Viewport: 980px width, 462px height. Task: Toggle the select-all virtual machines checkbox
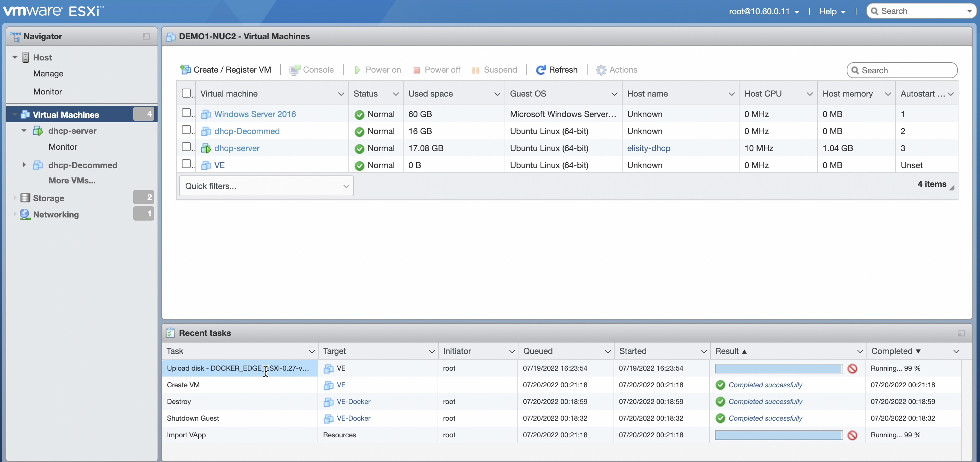click(x=186, y=93)
